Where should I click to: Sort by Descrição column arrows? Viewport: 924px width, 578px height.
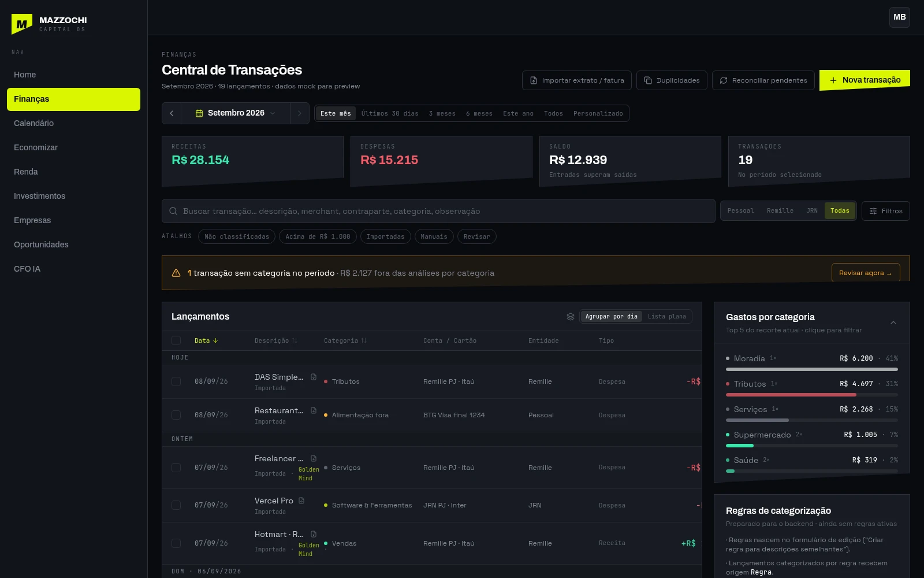click(295, 341)
